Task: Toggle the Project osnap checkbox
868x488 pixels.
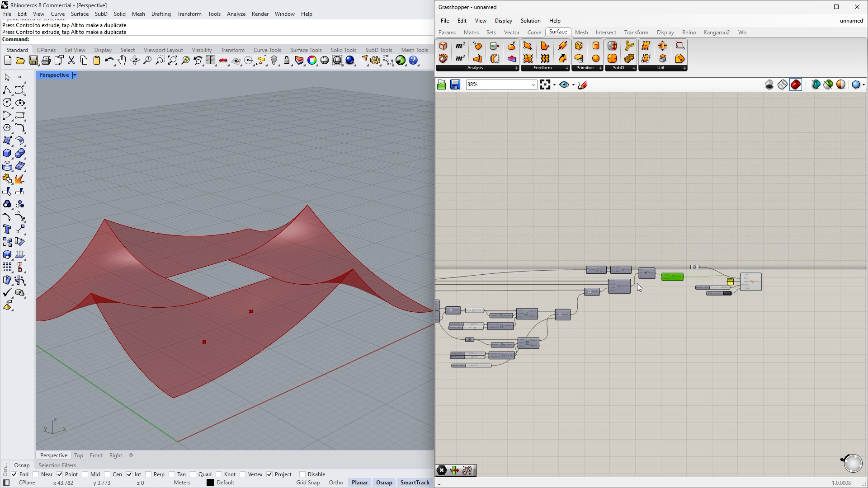Action: [x=269, y=474]
